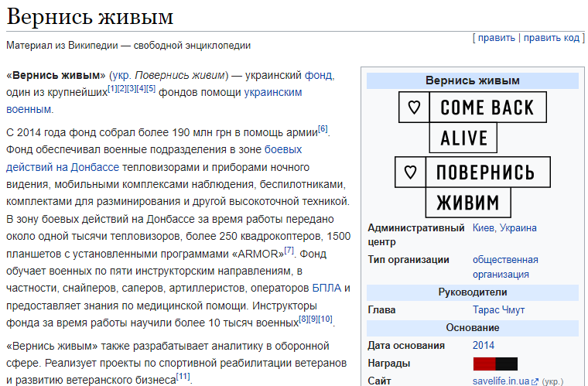This screenshot has width=588, height=386.
Task: Open the 'править код' source edit link
Action: pyautogui.click(x=551, y=38)
